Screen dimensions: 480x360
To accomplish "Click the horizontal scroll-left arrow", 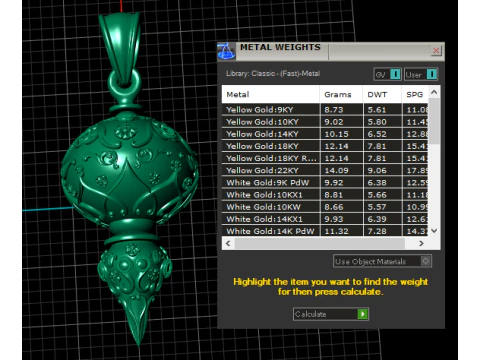I will 228,243.
